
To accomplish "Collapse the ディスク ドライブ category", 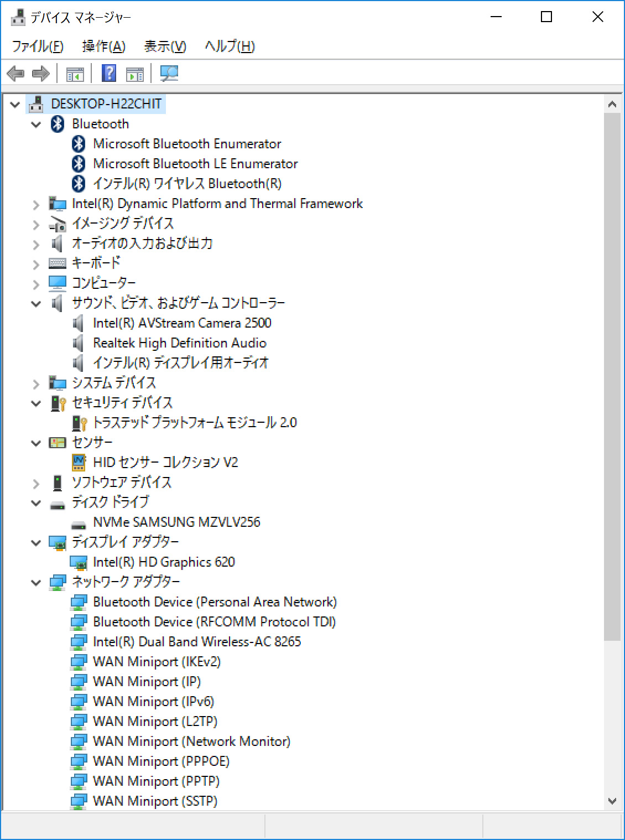I will click(36, 503).
